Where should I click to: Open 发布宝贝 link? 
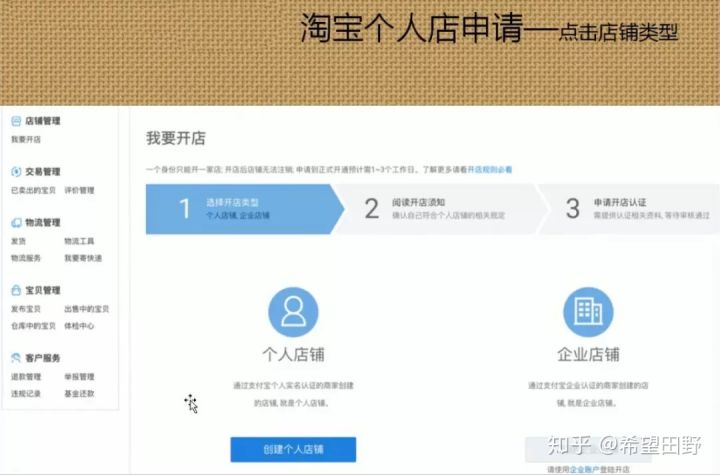(26, 309)
